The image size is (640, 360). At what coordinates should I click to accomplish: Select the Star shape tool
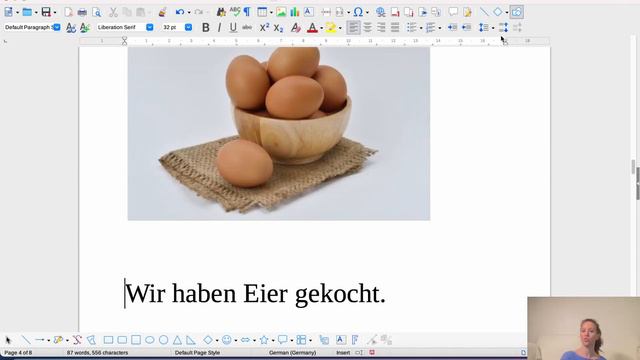point(264,340)
